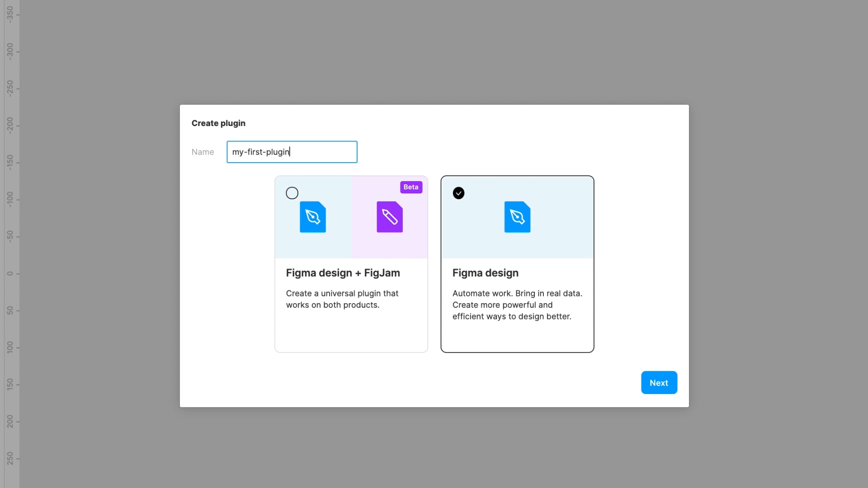Click the purple FigJam marker file icon
Image resolution: width=868 pixels, height=488 pixels.
(x=389, y=217)
